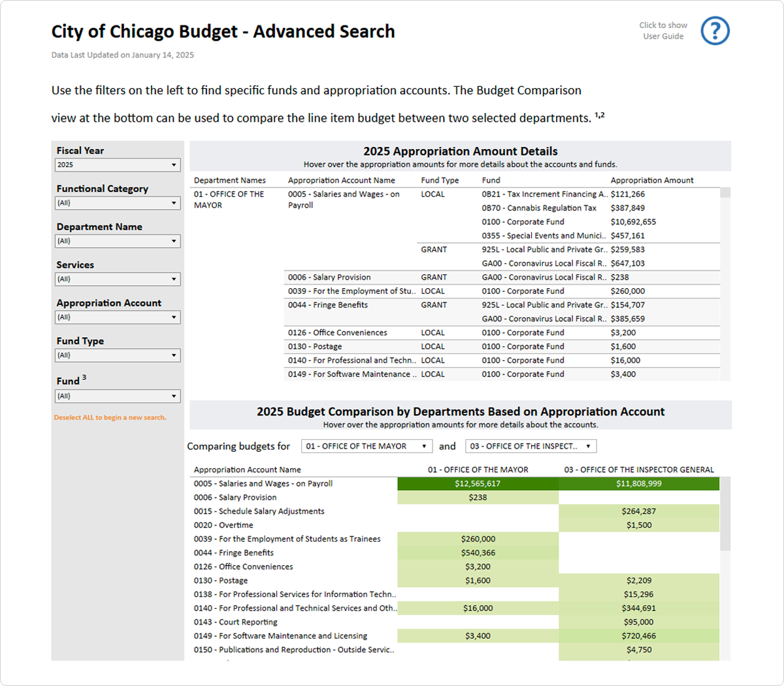This screenshot has height=686, width=784.
Task: Click the '$260,000' comparison cell
Action: [478, 539]
